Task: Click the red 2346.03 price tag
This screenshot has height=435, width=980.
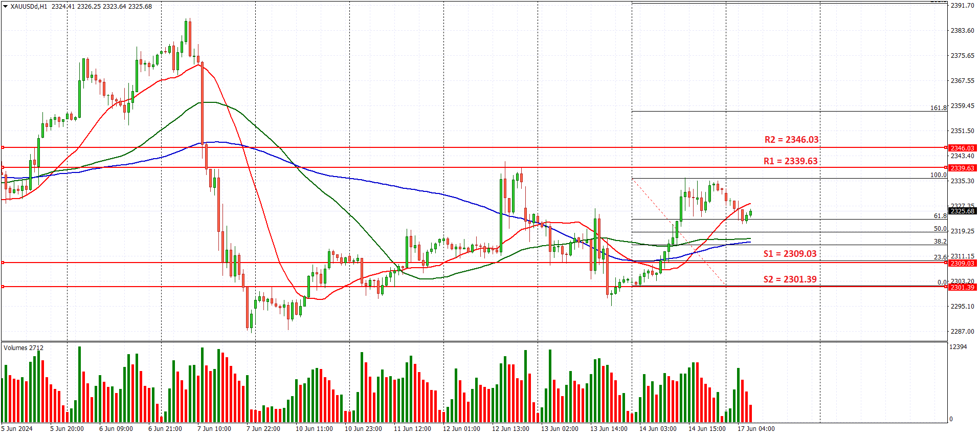Action: point(962,148)
